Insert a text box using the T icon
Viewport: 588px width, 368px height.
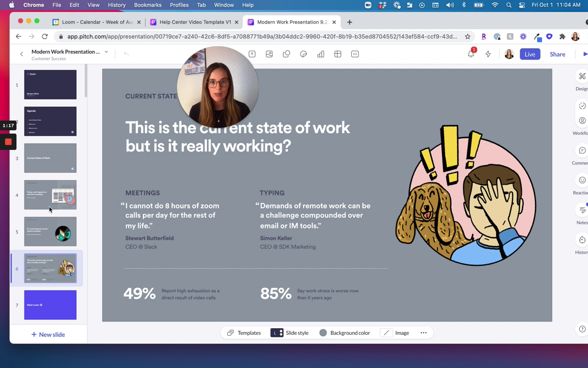[252, 54]
